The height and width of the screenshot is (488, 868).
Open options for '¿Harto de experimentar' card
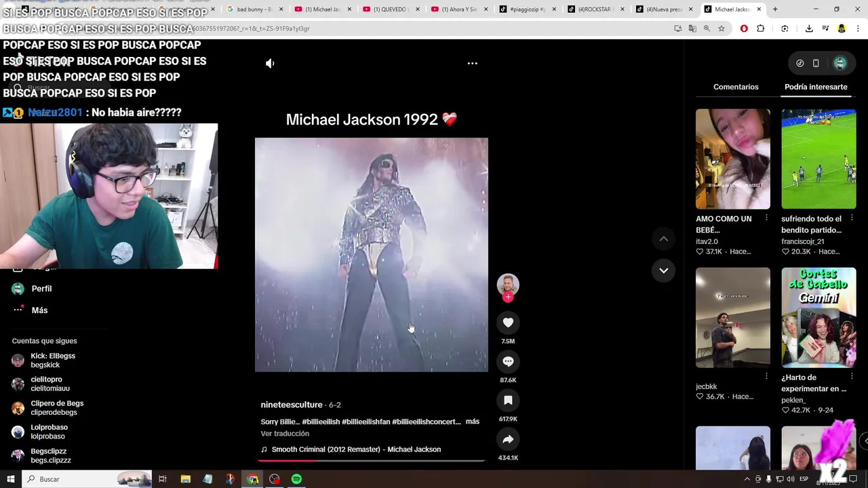(x=852, y=377)
